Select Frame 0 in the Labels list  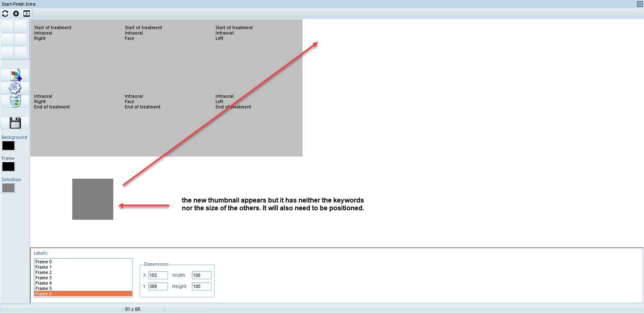pyautogui.click(x=44, y=262)
